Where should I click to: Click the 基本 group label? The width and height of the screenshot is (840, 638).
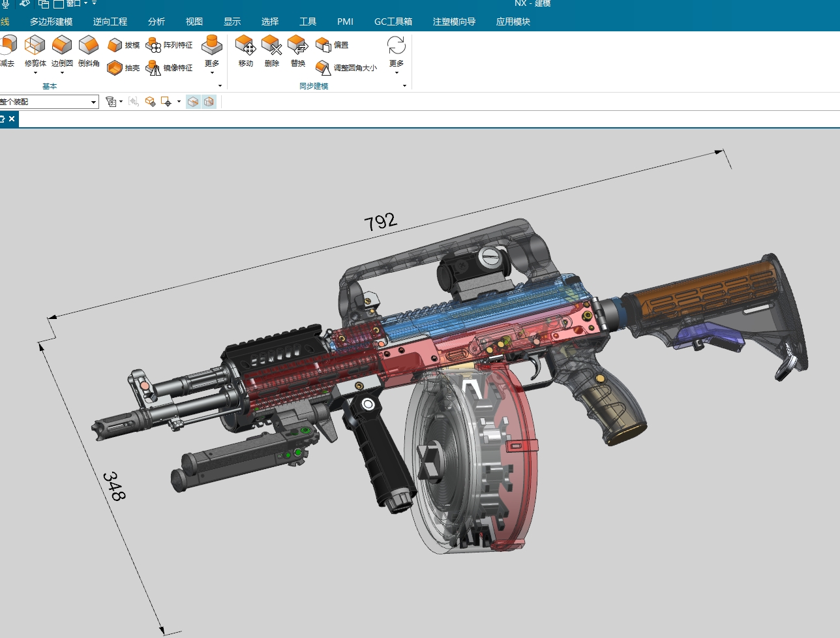50,86
